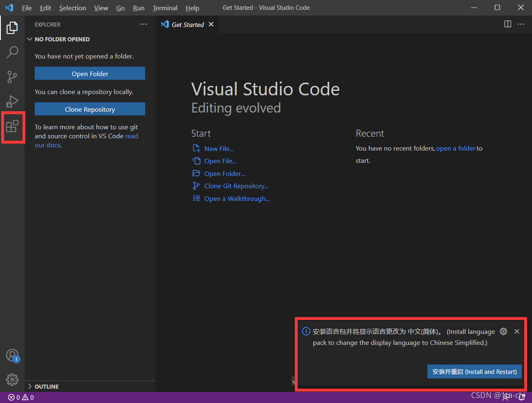Click the New File... link
Image resolution: width=532 pixels, height=403 pixels.
click(x=219, y=149)
